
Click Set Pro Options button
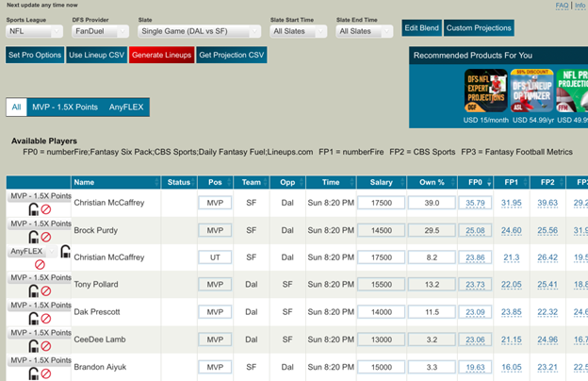35,55
